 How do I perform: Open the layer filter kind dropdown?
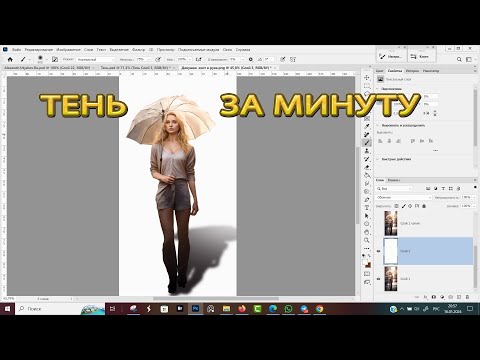(x=395, y=189)
